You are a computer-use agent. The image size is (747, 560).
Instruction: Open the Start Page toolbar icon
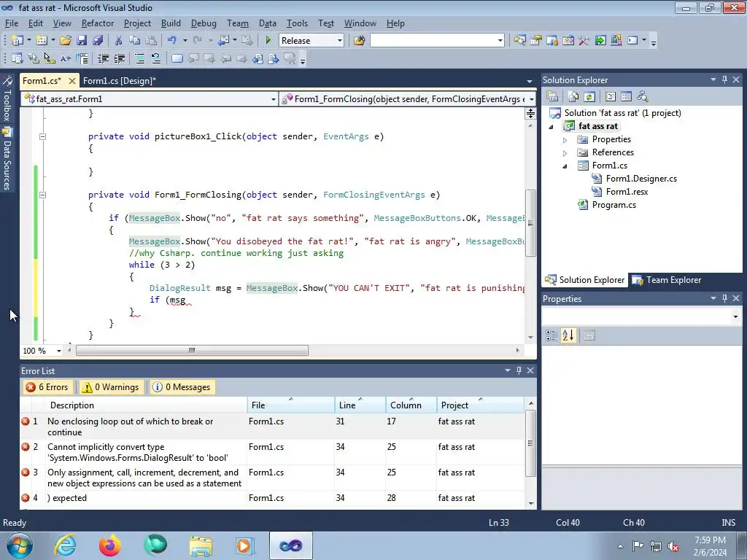(600, 41)
